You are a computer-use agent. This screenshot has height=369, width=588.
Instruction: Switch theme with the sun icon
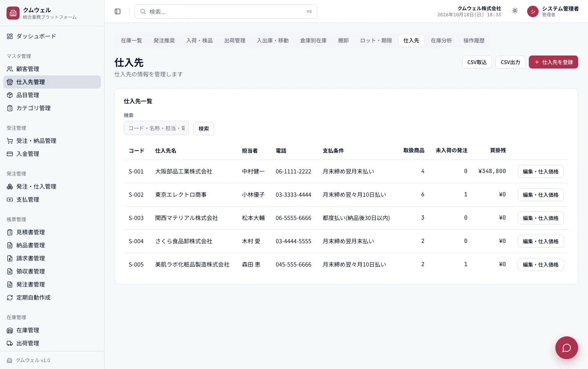(515, 11)
